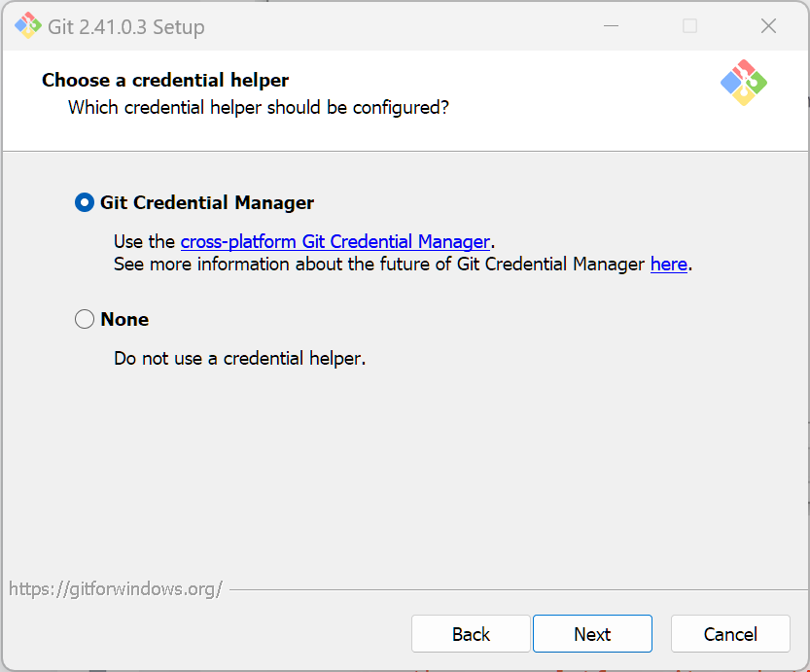Open the cross-platform Git Credential Manager link
Viewport: 810px width, 672px height.
335,242
